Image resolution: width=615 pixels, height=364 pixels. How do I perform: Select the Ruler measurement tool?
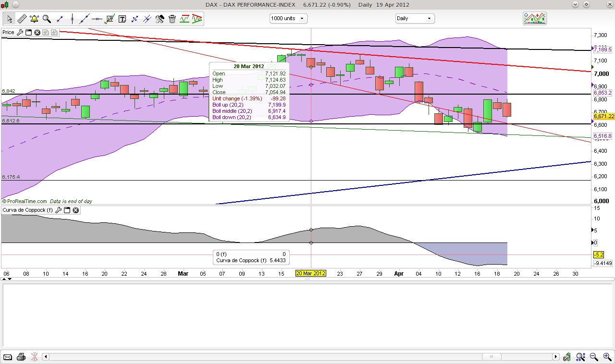click(x=22, y=19)
